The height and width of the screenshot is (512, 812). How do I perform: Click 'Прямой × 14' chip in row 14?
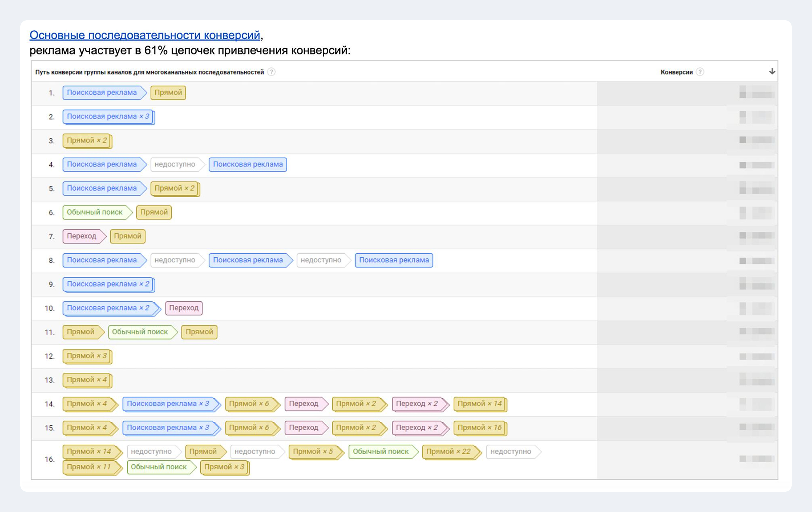[x=479, y=404]
